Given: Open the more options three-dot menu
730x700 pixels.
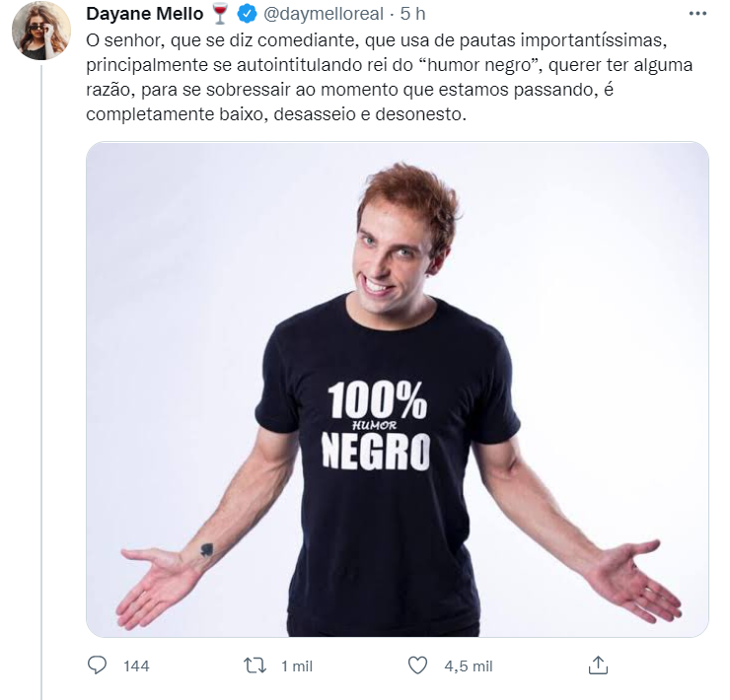Looking at the screenshot, I should point(696,15).
